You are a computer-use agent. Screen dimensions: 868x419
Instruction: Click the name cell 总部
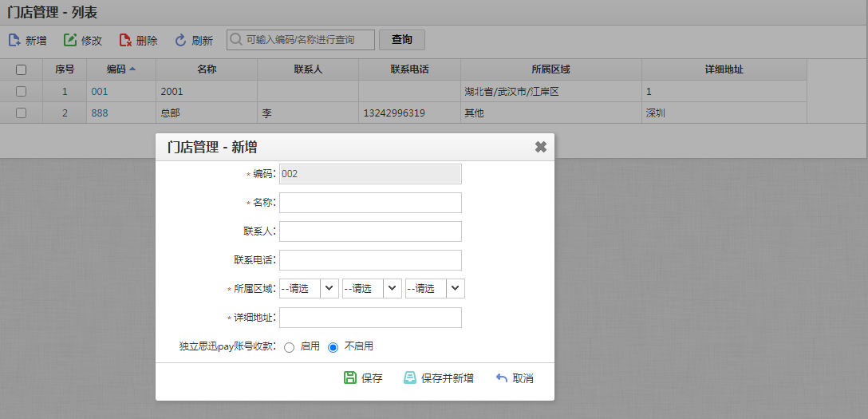click(x=207, y=113)
